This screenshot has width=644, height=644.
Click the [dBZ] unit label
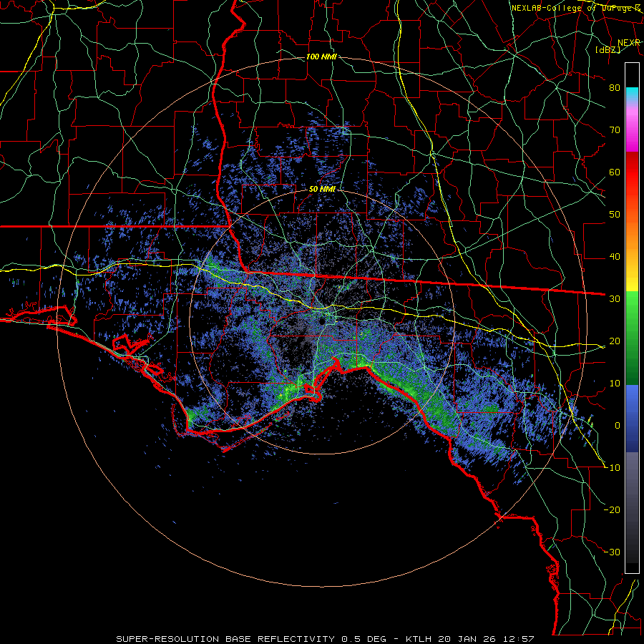[608, 49]
